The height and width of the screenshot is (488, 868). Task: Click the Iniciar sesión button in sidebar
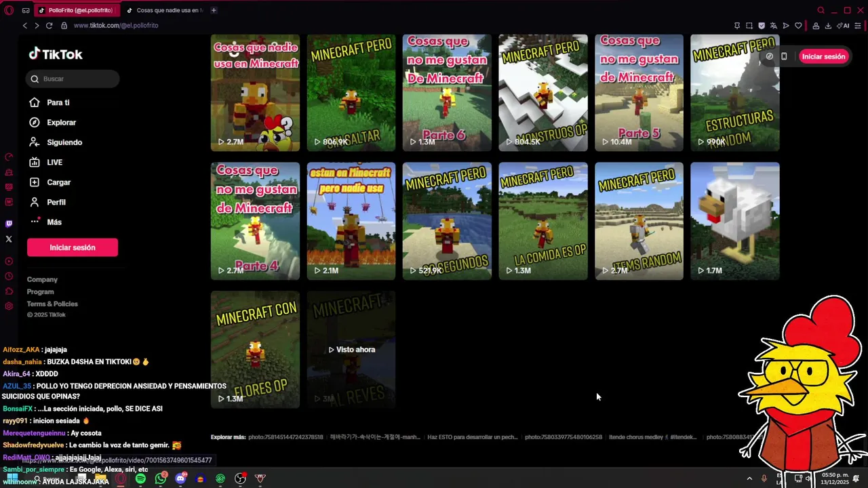pos(73,247)
